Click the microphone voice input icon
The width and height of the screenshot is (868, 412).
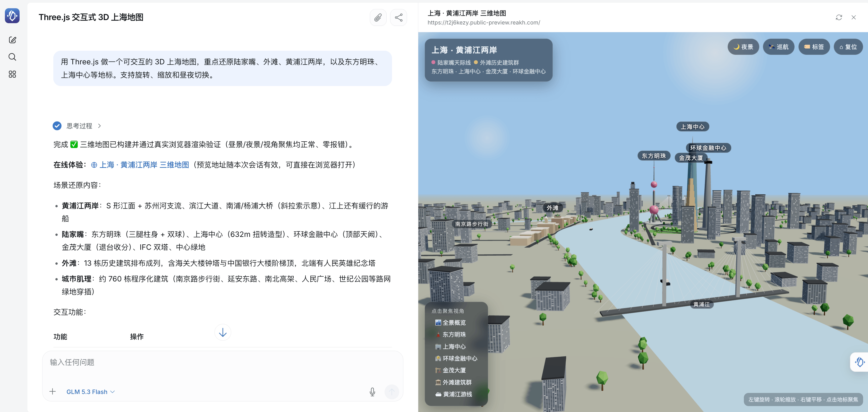372,391
